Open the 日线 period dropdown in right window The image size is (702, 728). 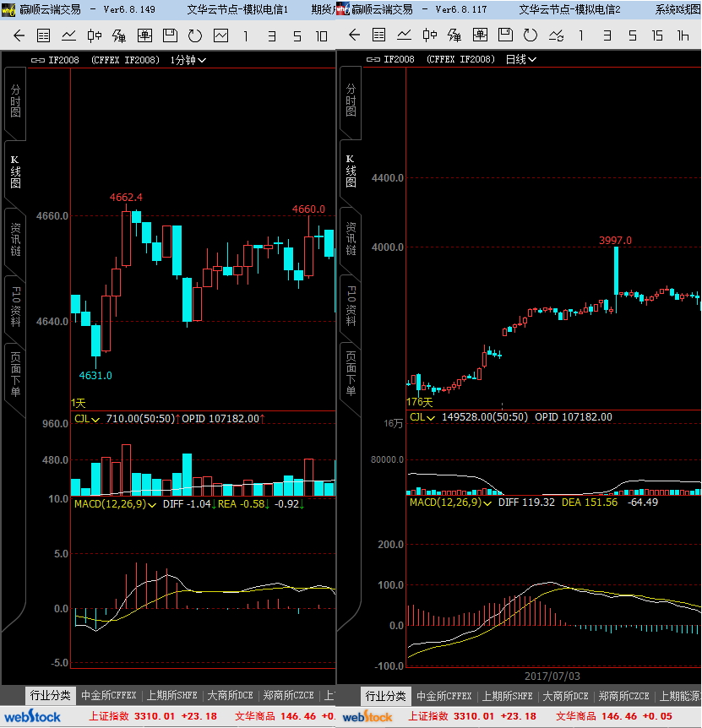pos(520,60)
